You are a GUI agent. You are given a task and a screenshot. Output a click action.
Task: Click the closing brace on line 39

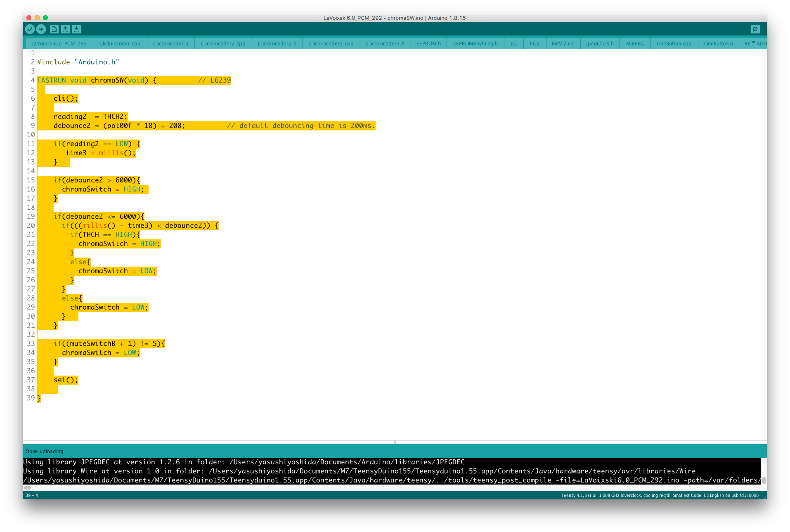[x=39, y=398]
